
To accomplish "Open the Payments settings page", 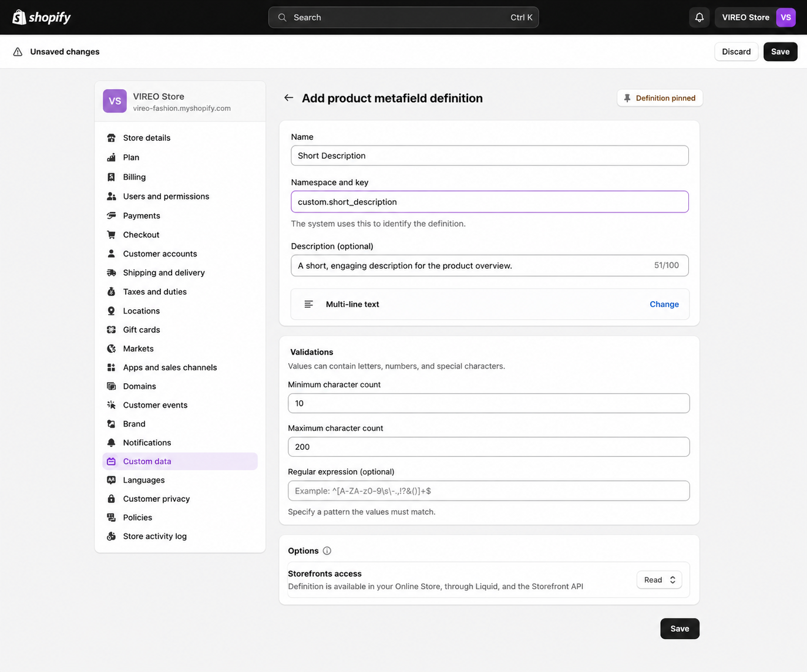I will pyautogui.click(x=180, y=215).
